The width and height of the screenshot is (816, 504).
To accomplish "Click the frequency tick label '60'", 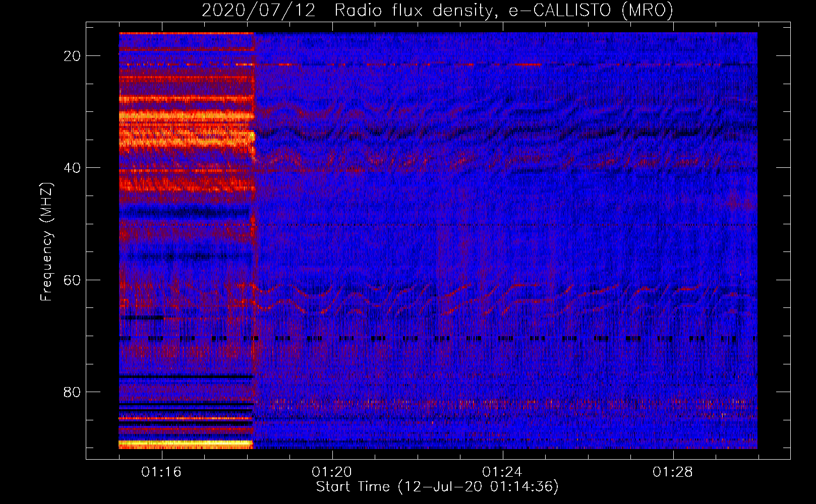I will point(73,280).
